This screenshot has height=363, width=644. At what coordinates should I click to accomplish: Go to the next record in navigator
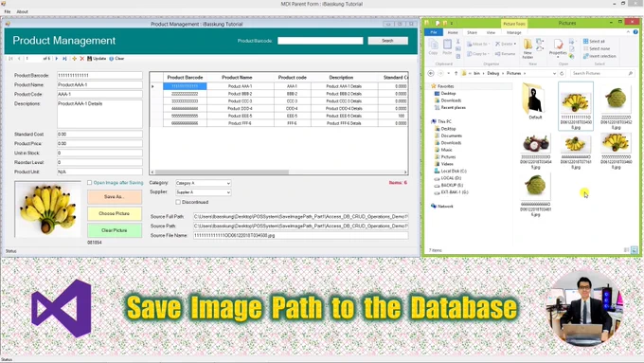pyautogui.click(x=57, y=59)
